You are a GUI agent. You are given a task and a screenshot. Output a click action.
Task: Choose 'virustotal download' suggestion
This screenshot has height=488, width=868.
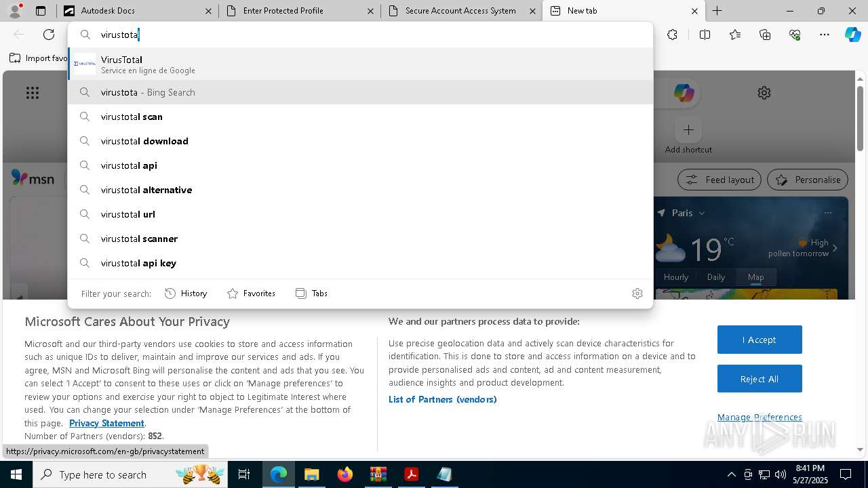[360, 141]
